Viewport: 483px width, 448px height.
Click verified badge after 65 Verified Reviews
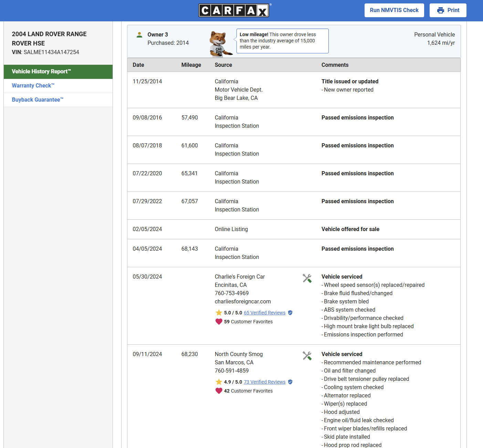pyautogui.click(x=290, y=313)
